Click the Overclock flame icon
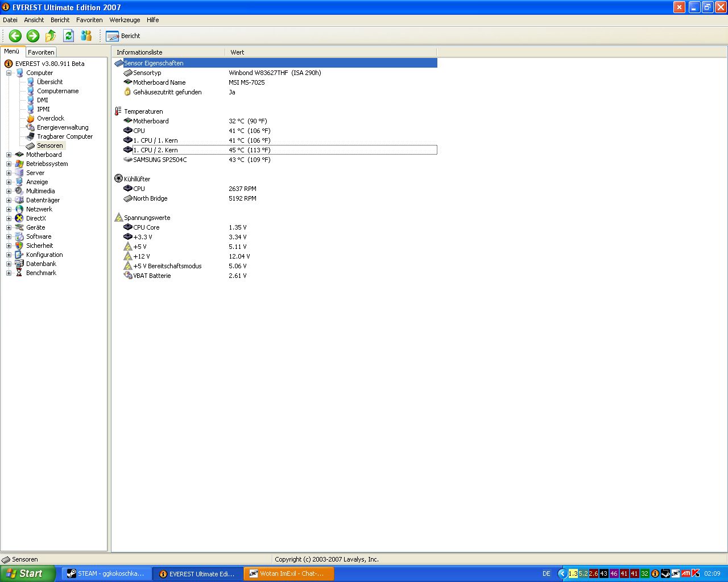 click(31, 118)
